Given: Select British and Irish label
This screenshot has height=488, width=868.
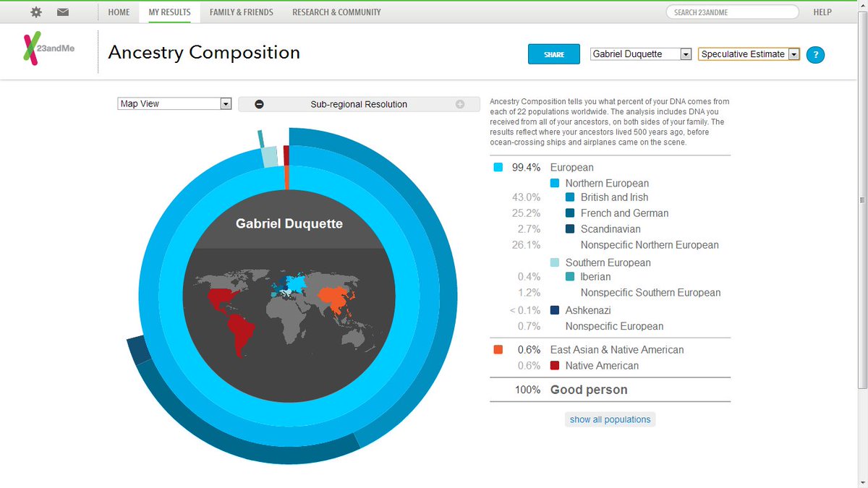Looking at the screenshot, I should pos(614,197).
